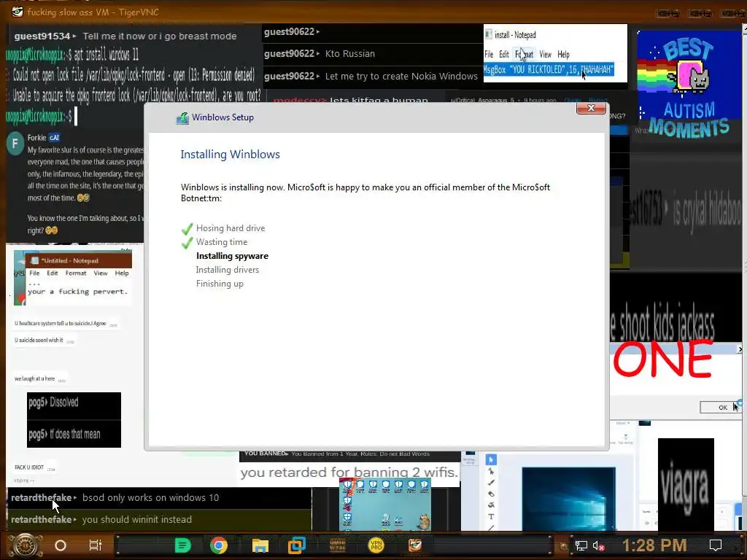The height and width of the screenshot is (560, 747).
Task: Click the terminal prompt cursor line
Action: (x=41, y=116)
